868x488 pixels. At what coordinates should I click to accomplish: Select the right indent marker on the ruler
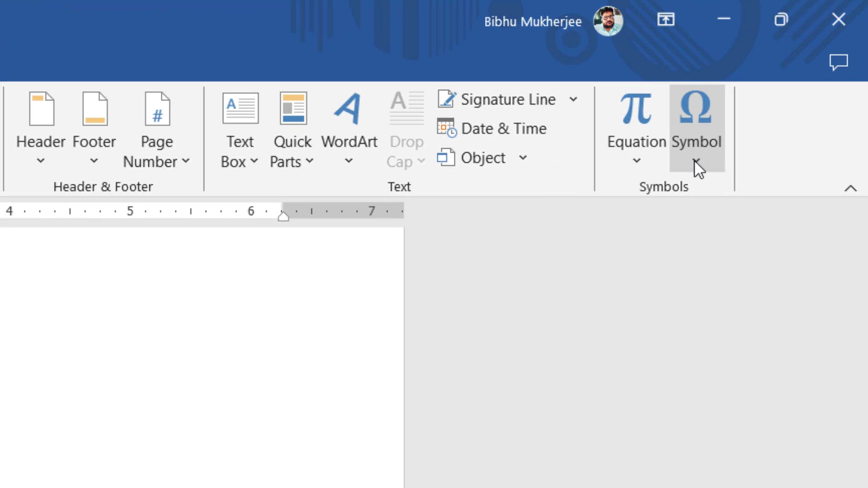click(283, 216)
